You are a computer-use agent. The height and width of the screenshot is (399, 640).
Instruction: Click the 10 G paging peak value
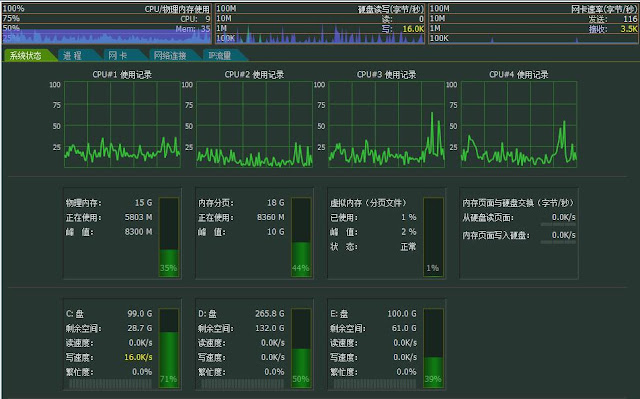pos(276,232)
